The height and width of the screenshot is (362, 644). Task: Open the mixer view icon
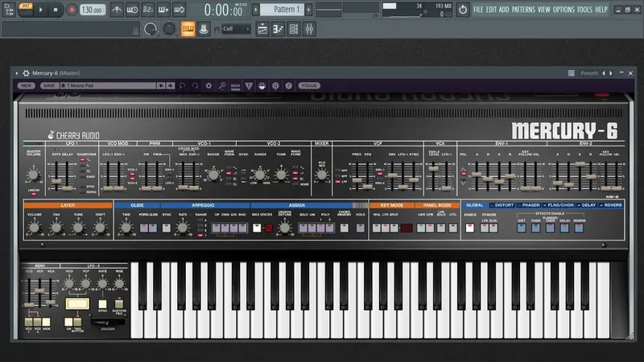click(x=309, y=29)
